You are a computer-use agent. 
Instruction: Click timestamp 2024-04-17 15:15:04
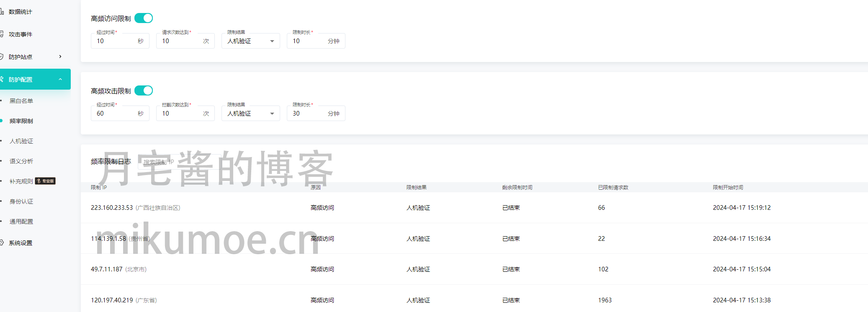point(742,269)
